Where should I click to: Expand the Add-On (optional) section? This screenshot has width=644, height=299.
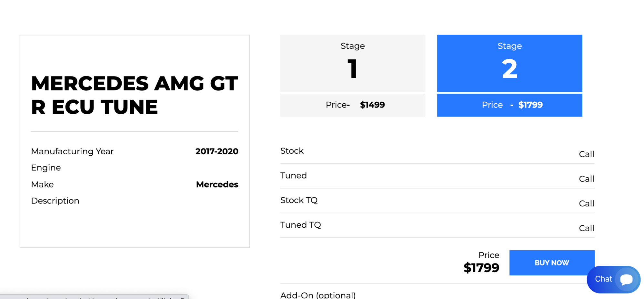[318, 295]
